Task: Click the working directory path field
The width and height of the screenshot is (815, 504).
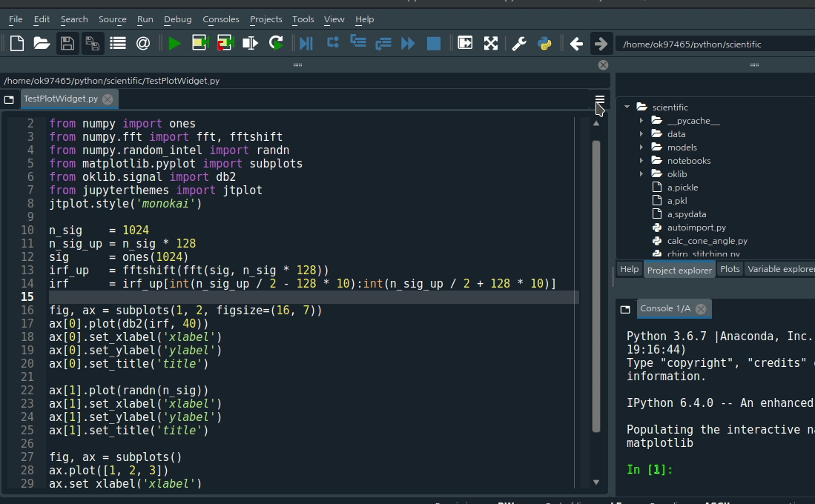Action: (x=715, y=44)
